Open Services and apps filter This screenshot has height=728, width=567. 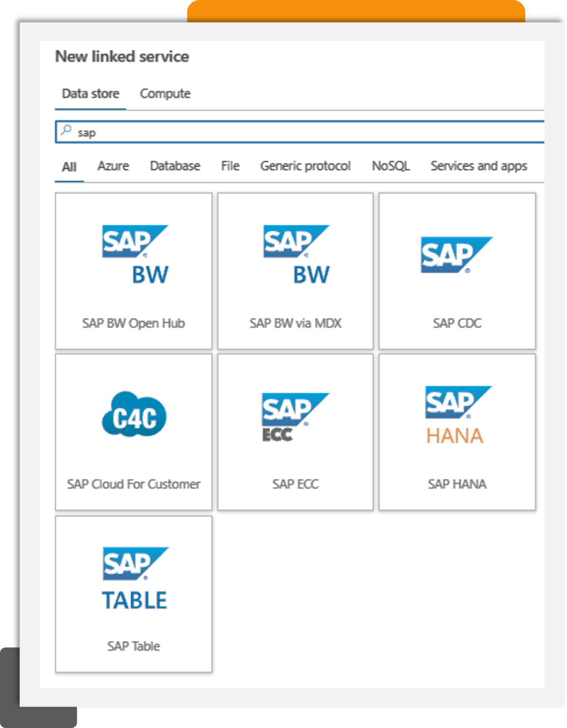click(x=479, y=166)
